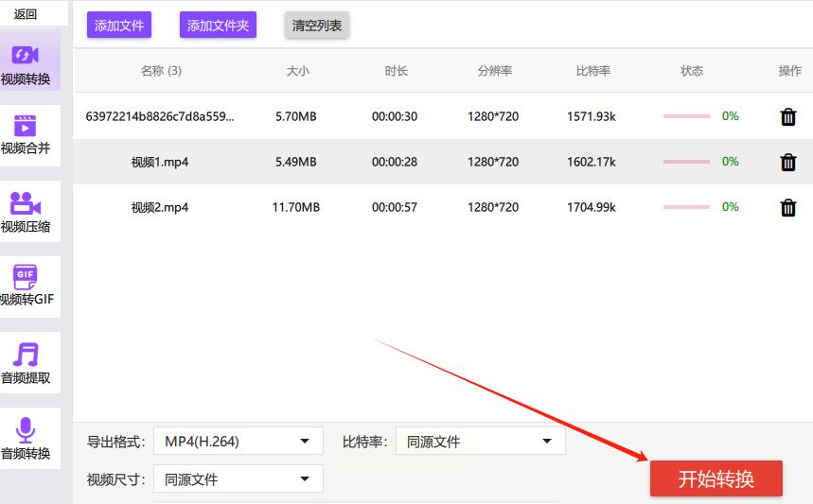Click the 时长 column header
The width and height of the screenshot is (813, 504).
pos(397,71)
